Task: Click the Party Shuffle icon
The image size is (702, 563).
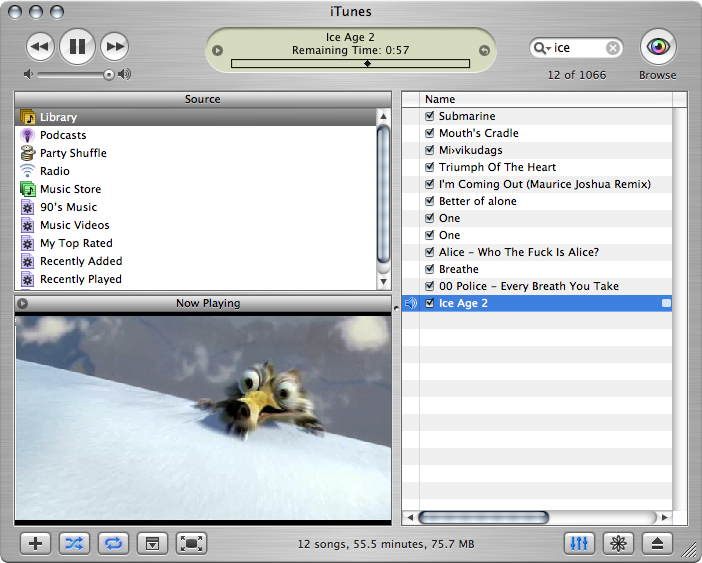Action: tap(28, 153)
